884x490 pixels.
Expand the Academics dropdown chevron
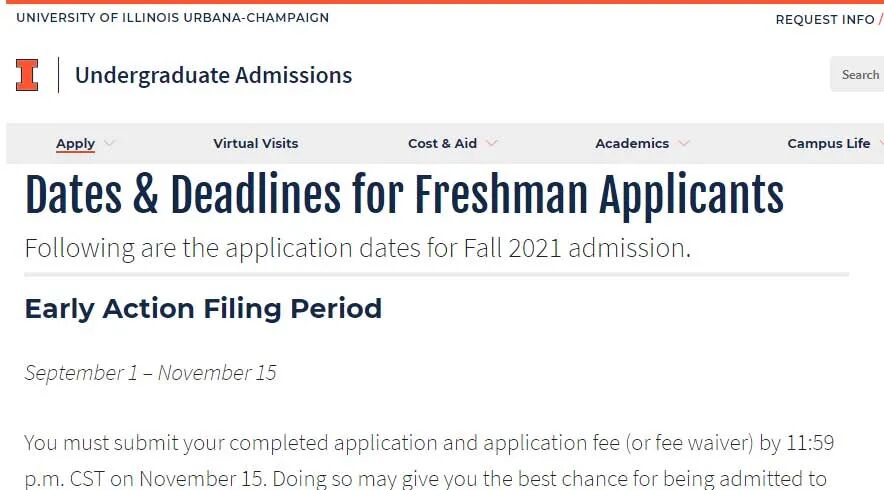pyautogui.click(x=684, y=143)
